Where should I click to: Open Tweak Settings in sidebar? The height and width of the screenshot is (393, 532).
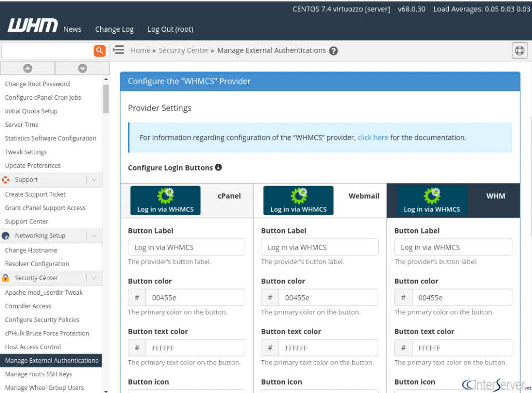pyautogui.click(x=26, y=152)
